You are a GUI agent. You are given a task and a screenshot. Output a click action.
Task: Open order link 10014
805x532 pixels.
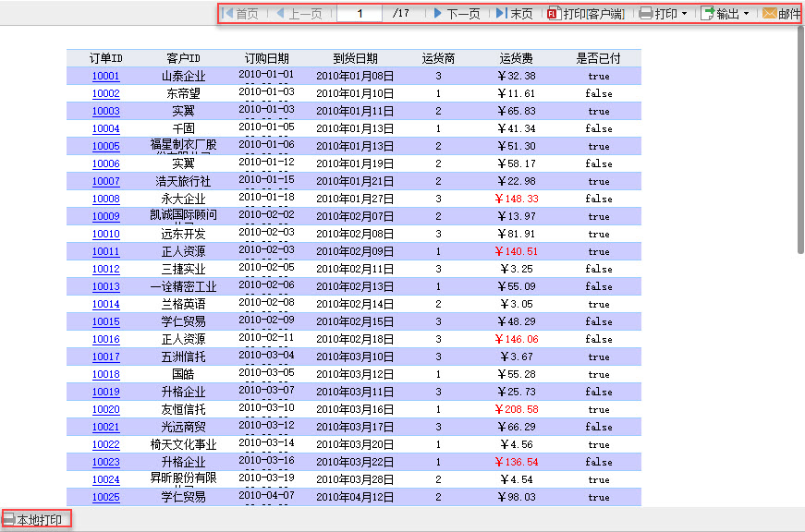[105, 304]
